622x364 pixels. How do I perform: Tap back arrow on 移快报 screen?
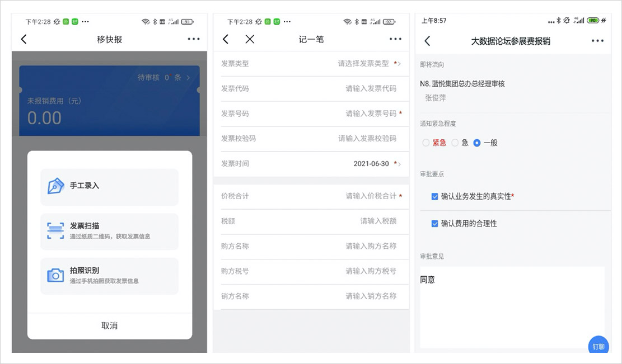click(x=24, y=39)
